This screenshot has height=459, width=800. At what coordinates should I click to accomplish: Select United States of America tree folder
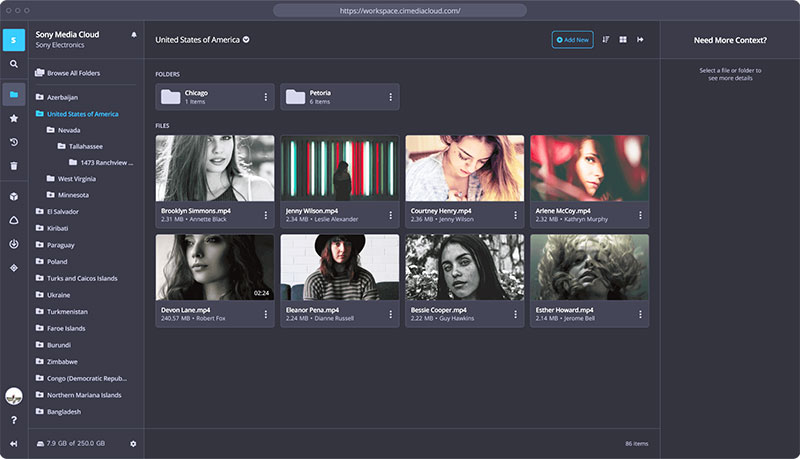click(77, 114)
